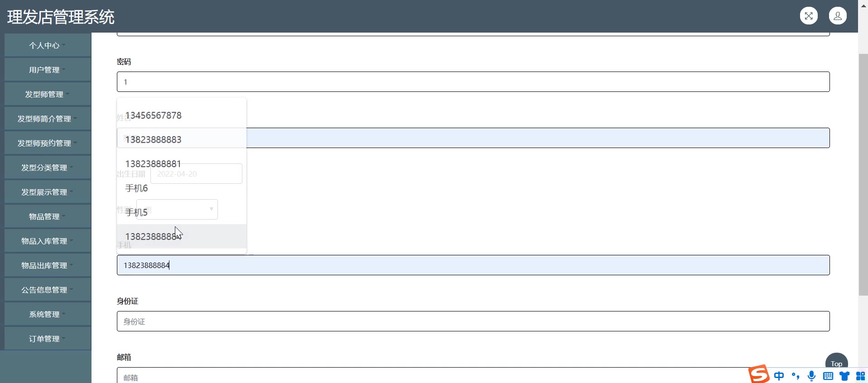This screenshot has height=383, width=868.
Task: Open the user profile avatar icon
Action: click(x=838, y=16)
